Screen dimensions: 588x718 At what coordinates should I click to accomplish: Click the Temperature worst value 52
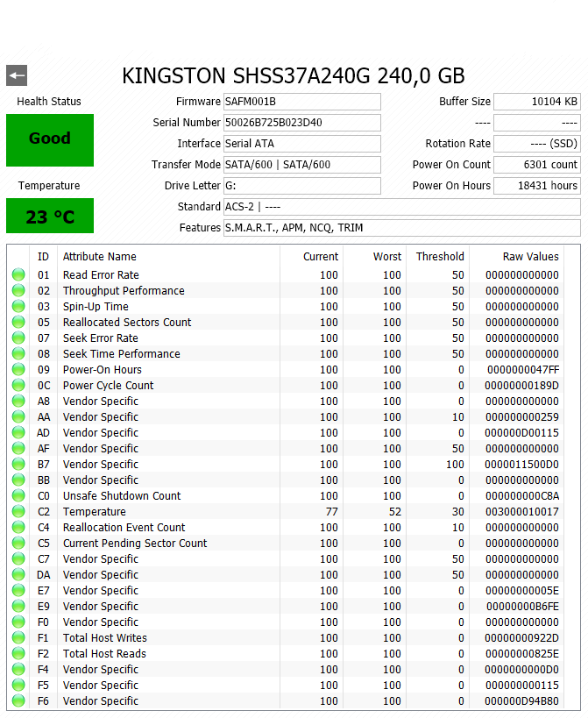(395, 512)
